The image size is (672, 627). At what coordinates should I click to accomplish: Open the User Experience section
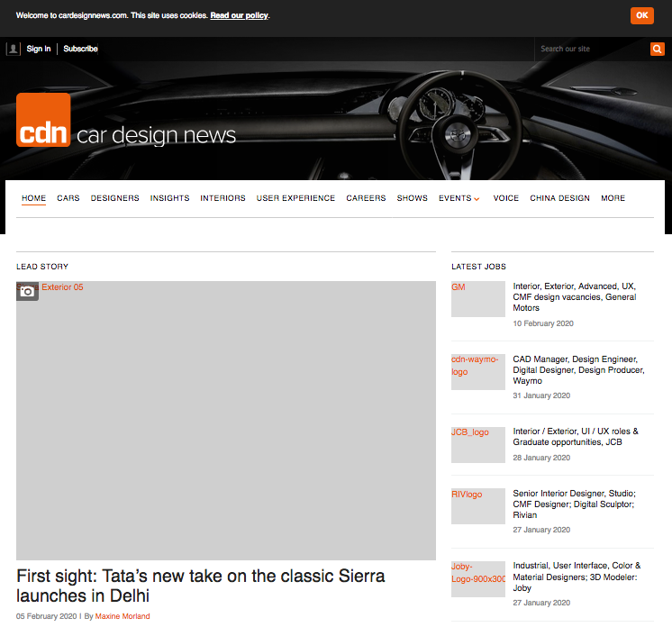pyautogui.click(x=295, y=198)
